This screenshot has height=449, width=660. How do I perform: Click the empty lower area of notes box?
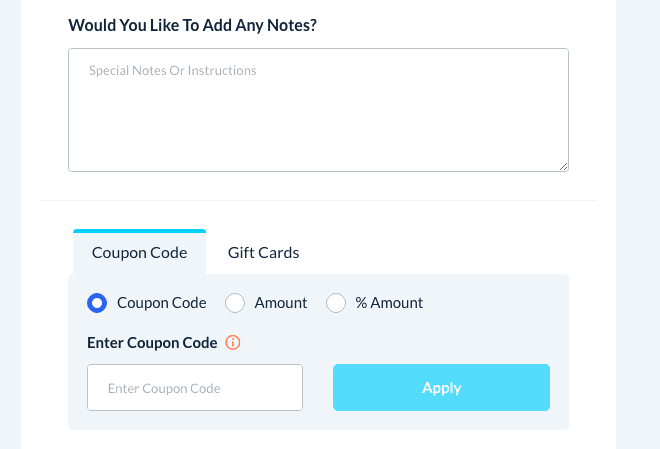point(318,145)
